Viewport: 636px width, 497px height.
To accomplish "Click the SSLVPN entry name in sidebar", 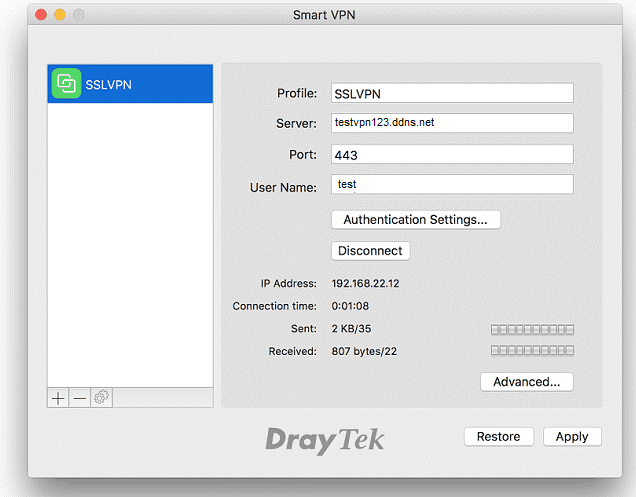I will point(108,85).
